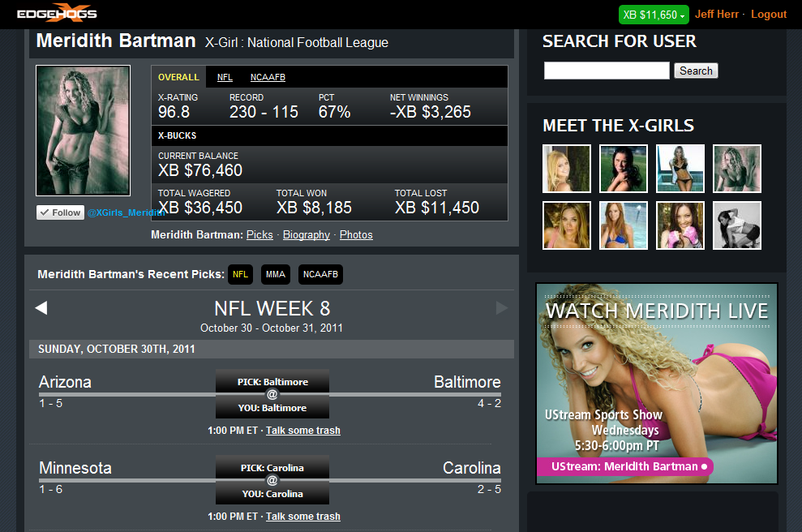Image resolution: width=802 pixels, height=532 pixels.
Task: Select the YOU: Baltimore box
Action: click(272, 408)
